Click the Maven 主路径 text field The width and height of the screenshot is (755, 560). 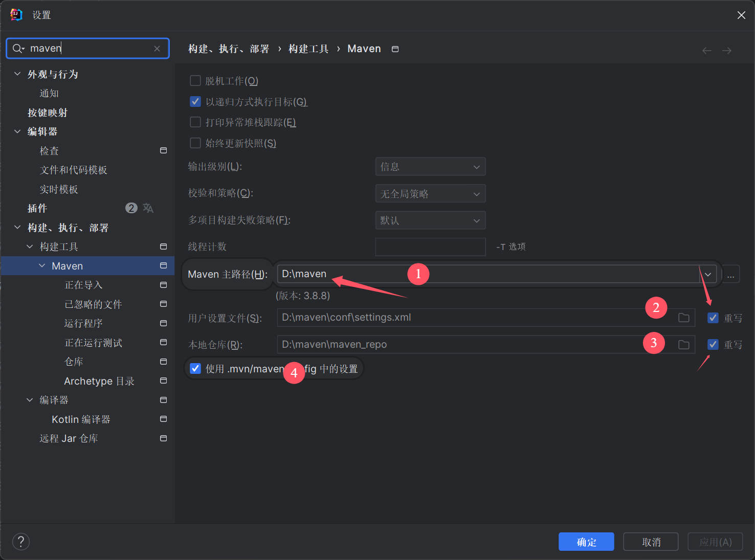[x=488, y=274]
